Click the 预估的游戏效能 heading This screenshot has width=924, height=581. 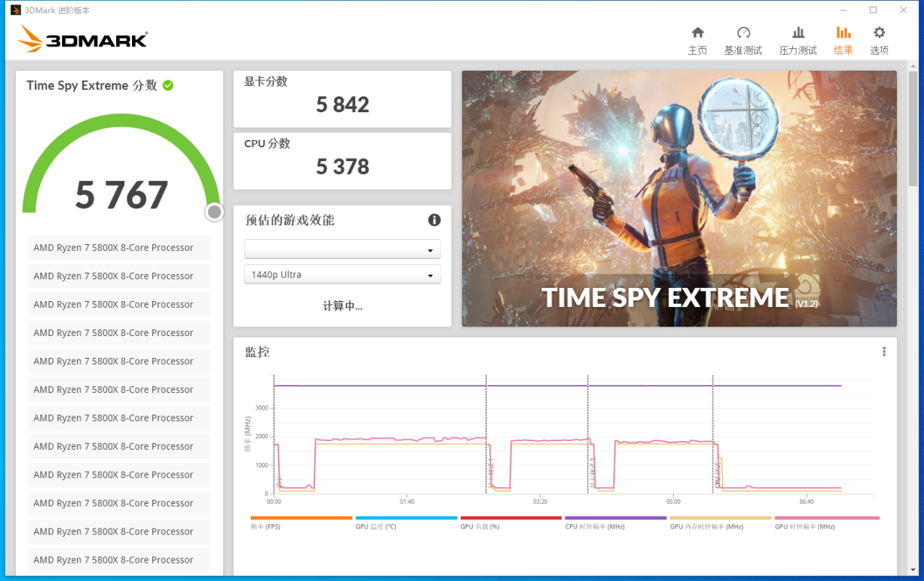(x=290, y=220)
